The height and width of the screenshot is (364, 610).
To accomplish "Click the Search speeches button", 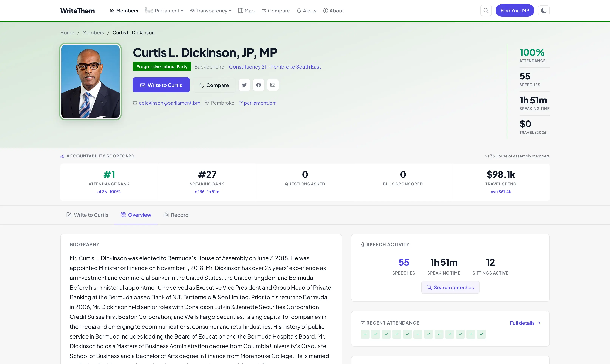I will [450, 288].
